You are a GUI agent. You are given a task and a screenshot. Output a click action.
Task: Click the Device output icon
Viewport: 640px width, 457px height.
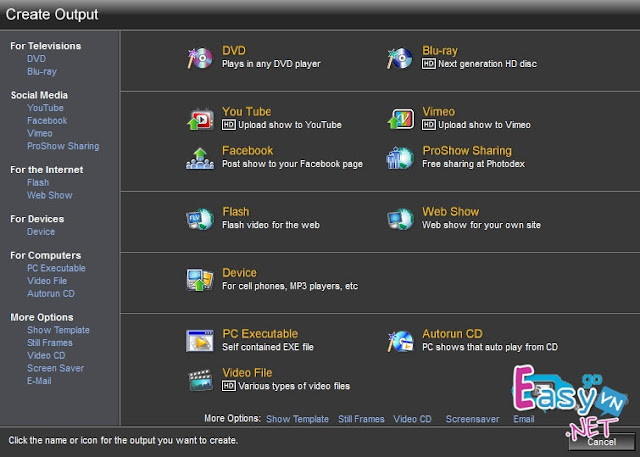(200, 280)
